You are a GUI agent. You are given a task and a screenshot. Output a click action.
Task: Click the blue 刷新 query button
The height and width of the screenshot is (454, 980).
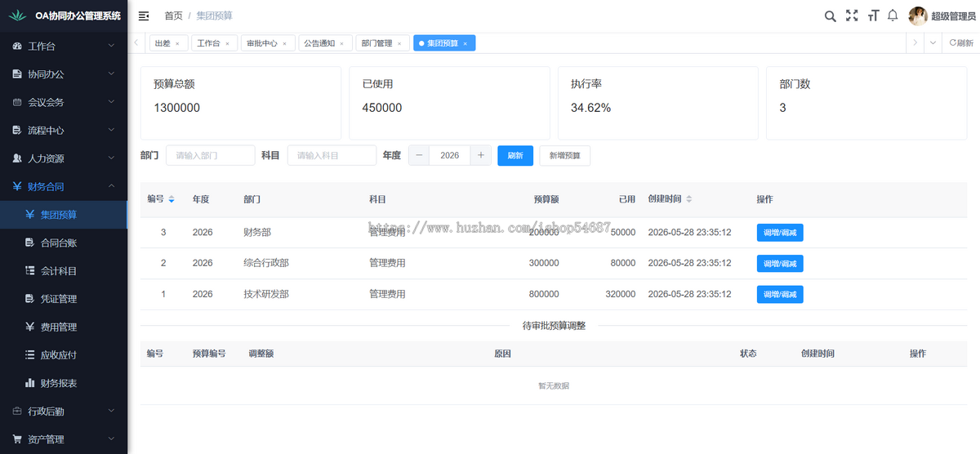(515, 155)
